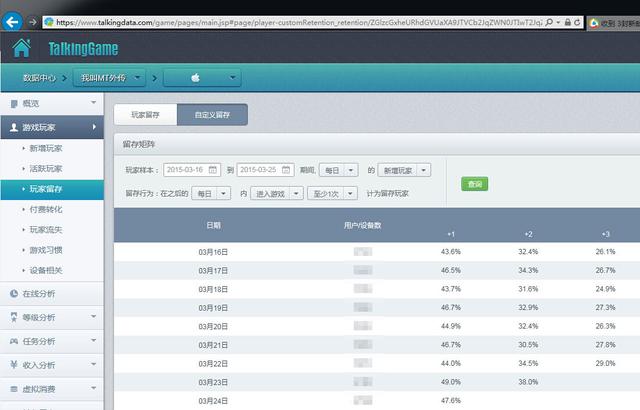
Task: Open the platform selector dropdown arrow
Action: point(232,78)
